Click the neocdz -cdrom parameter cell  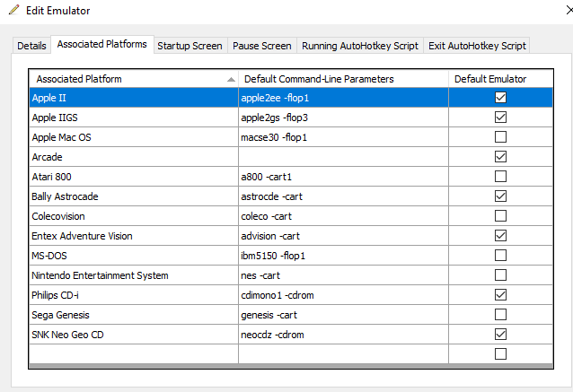click(x=343, y=334)
